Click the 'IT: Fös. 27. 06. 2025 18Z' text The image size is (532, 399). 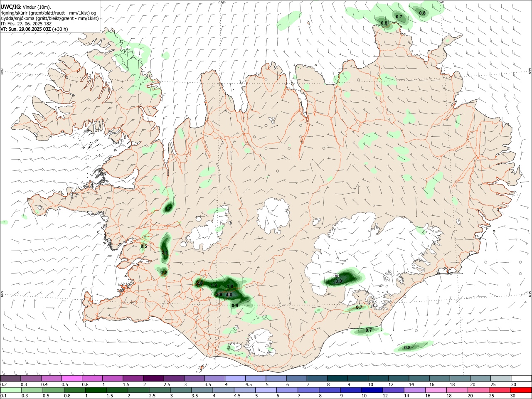pos(26,24)
